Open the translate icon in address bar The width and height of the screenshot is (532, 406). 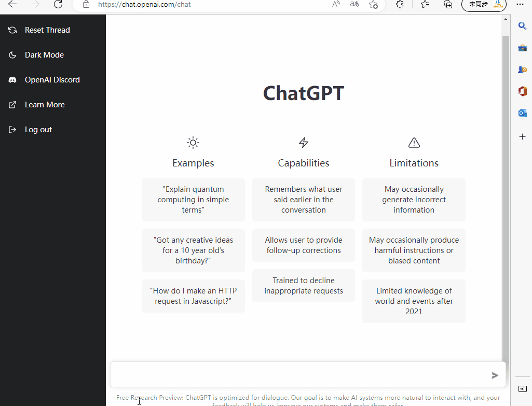point(354,4)
